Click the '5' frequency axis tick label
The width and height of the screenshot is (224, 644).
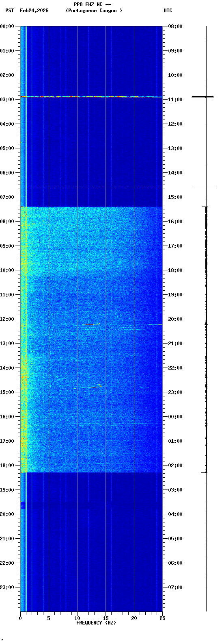click(x=49, y=618)
